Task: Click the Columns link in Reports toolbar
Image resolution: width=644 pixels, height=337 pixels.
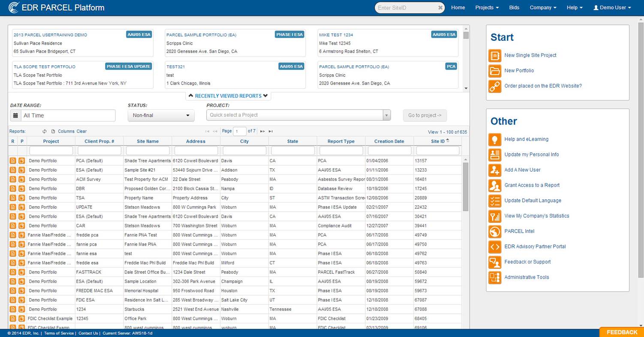Action: (66, 131)
